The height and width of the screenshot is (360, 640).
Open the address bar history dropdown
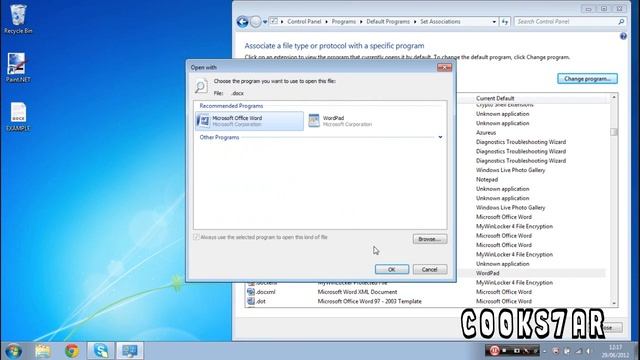click(494, 22)
